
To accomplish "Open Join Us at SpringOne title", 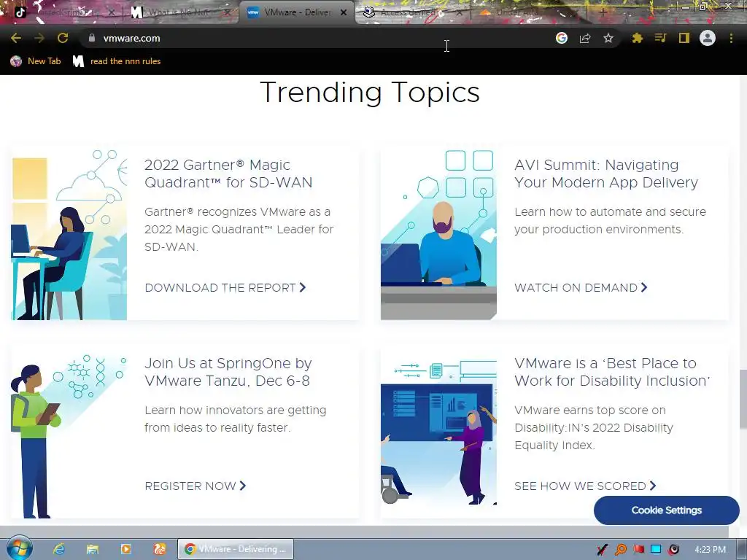I will point(228,372).
